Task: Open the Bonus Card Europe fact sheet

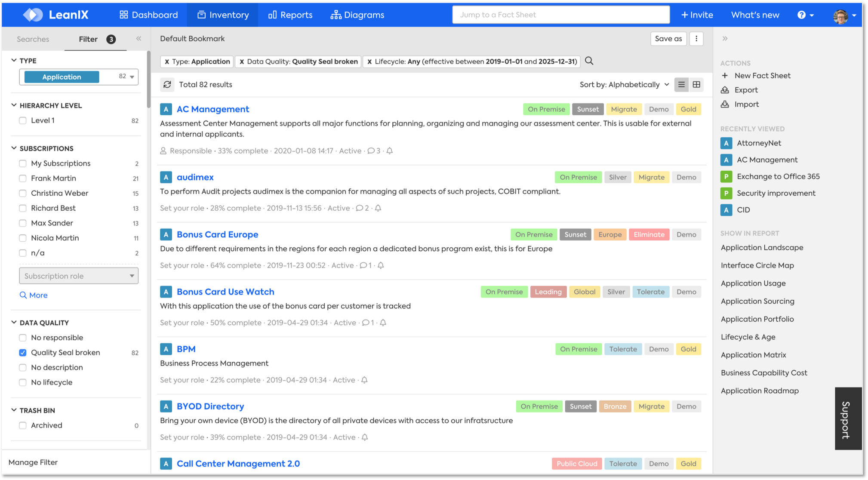Action: click(x=217, y=234)
